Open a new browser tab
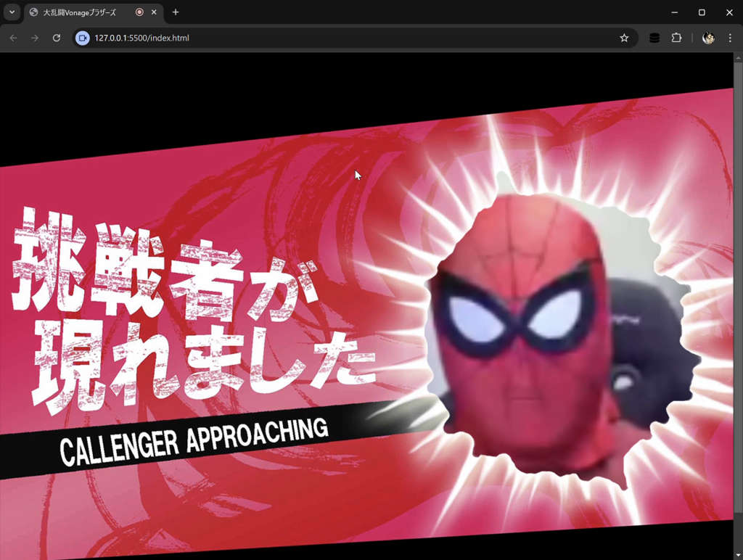 176,12
